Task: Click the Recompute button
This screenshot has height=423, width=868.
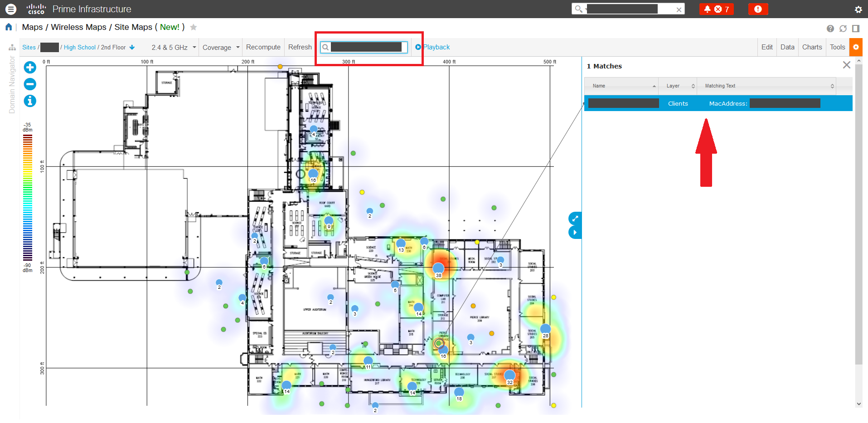Action: coord(263,47)
